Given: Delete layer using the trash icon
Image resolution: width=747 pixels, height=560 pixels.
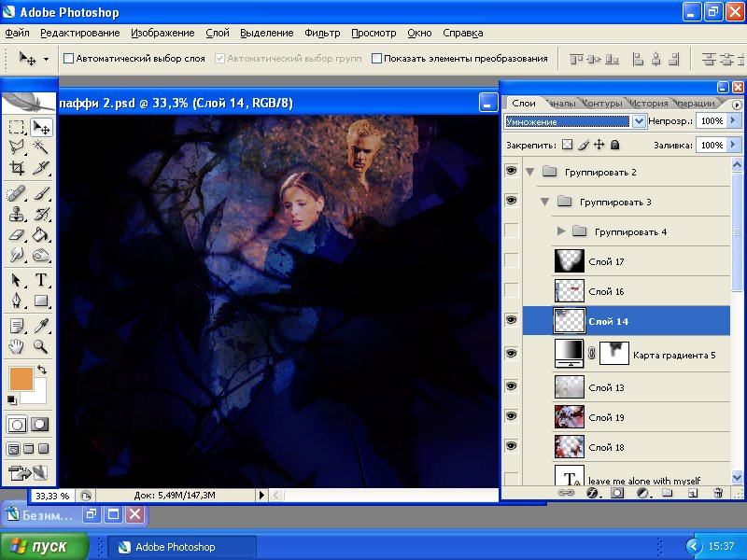Looking at the screenshot, I should (x=717, y=492).
